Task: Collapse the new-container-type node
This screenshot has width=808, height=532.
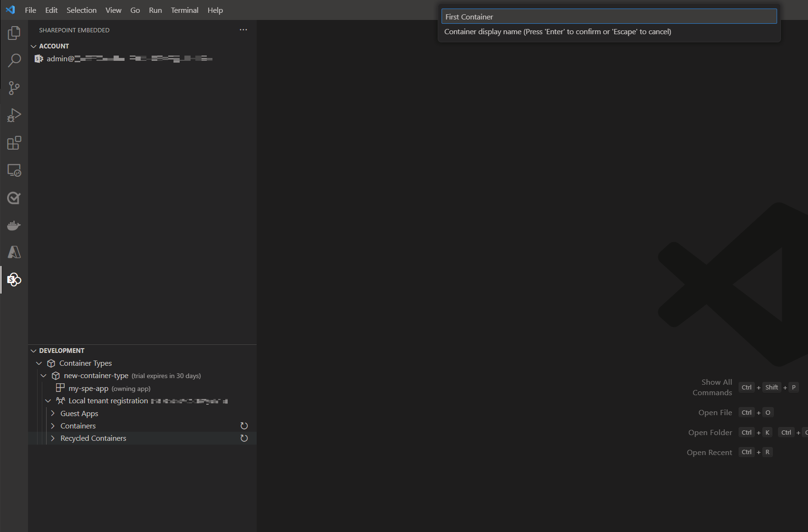Action: coord(44,376)
